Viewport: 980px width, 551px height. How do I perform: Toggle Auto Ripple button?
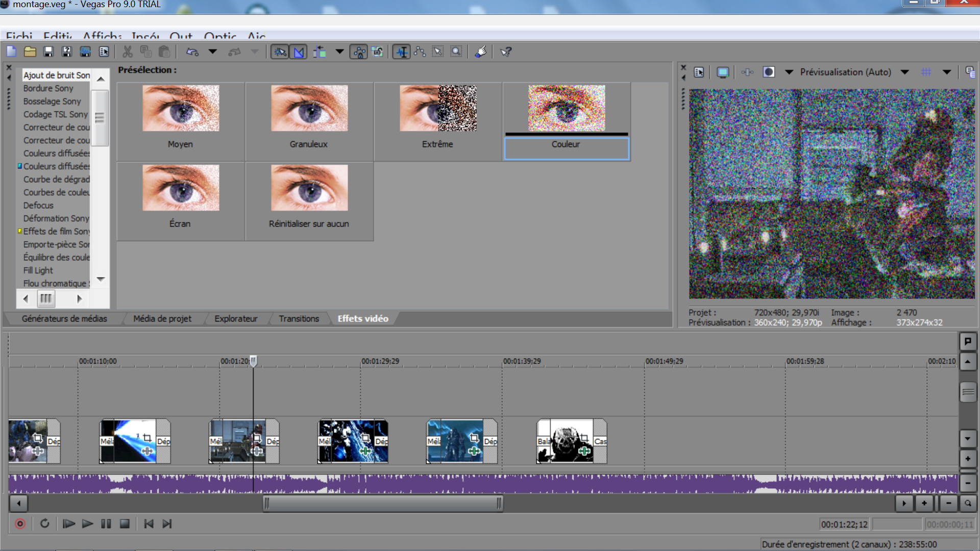(x=320, y=52)
